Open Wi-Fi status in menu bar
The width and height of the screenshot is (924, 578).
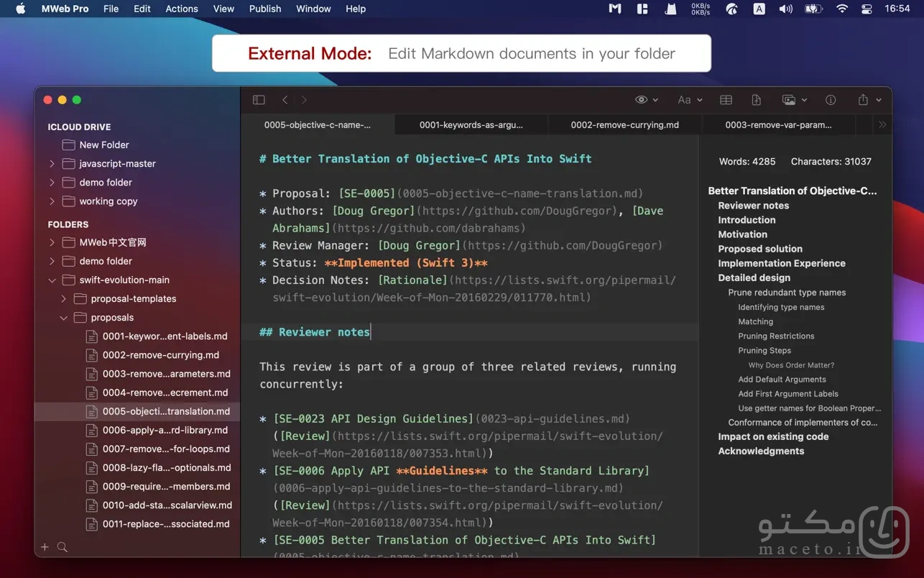point(841,9)
